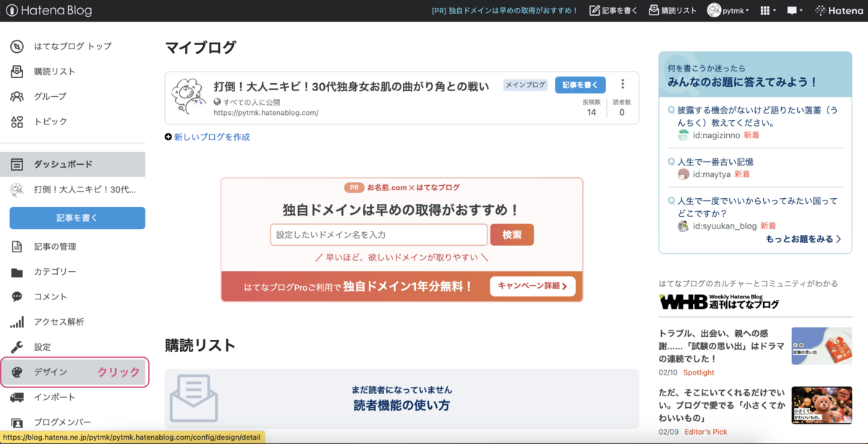Screen dimensions: 868x444
Task: Click 新しいブログを作成 link
Action: 212,137
